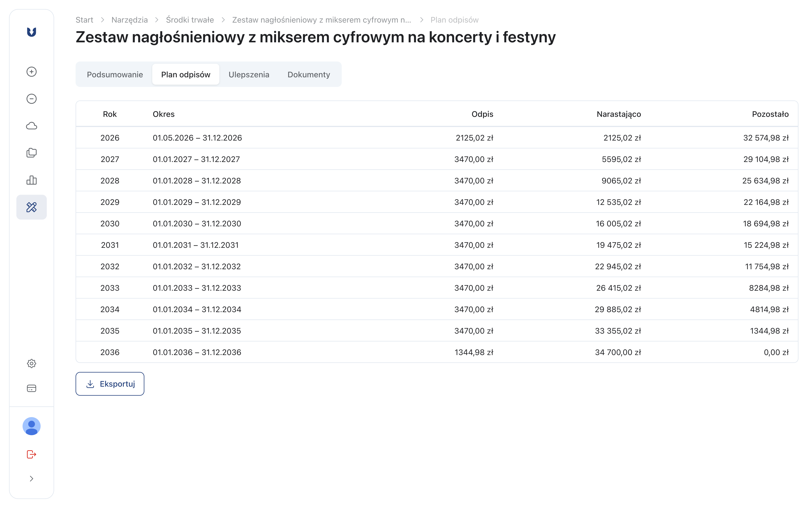Screen dimensions: 812x508
Task: Select the period 01.01.2029 – 31.12.2029
Action: click(197, 202)
